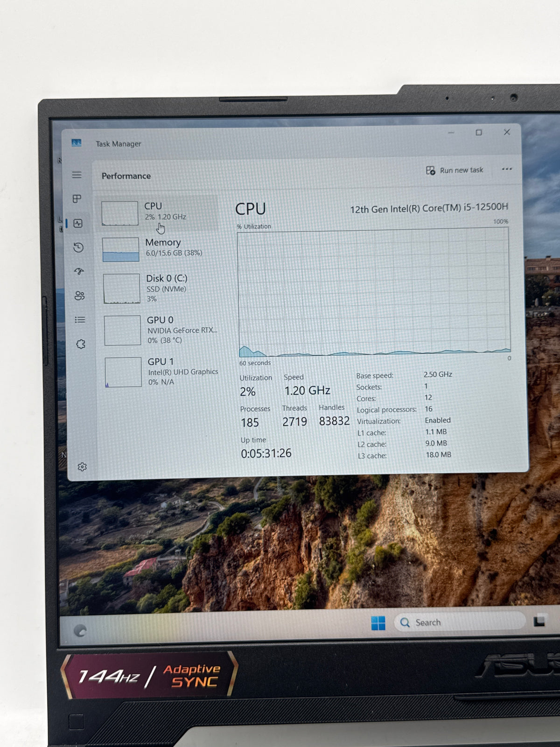Open the Users page icon
This screenshot has height=747, width=560.
79,296
